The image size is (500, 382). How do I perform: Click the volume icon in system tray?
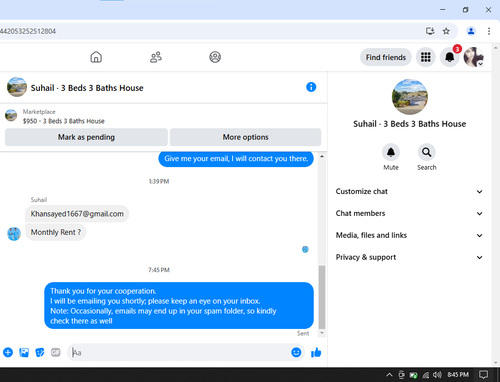pyautogui.click(x=437, y=375)
